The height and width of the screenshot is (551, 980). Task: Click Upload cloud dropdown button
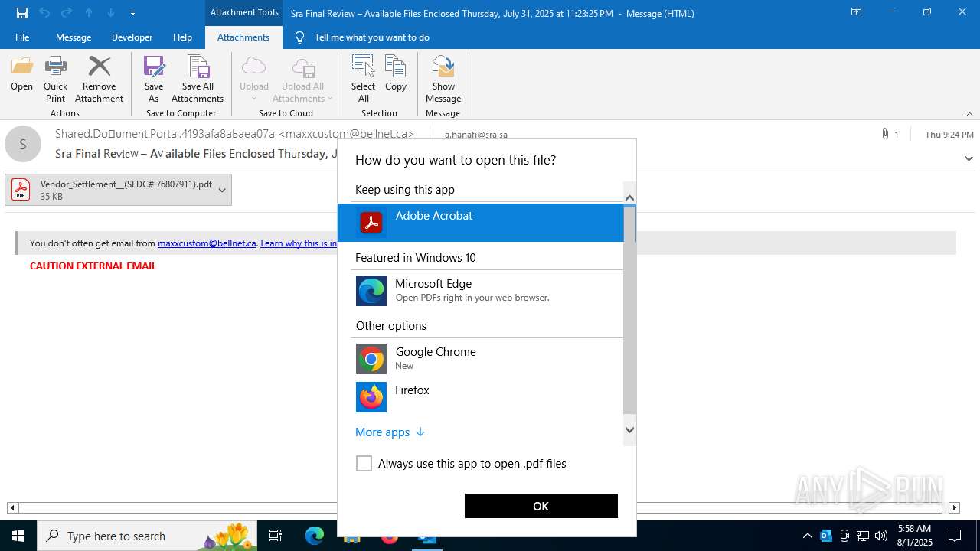click(254, 80)
